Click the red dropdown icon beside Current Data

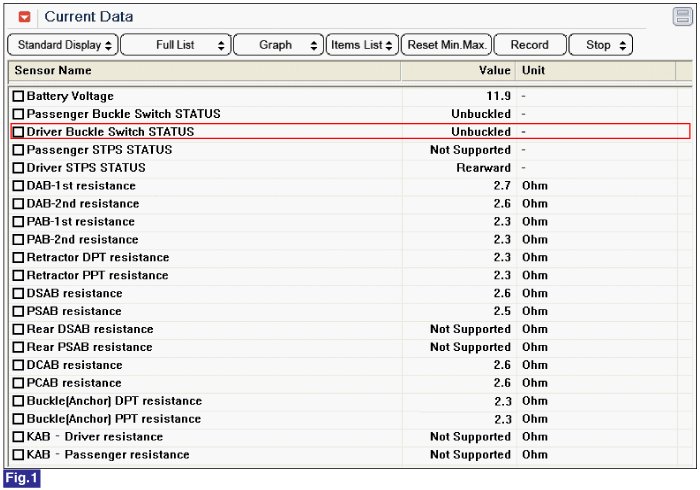(25, 17)
